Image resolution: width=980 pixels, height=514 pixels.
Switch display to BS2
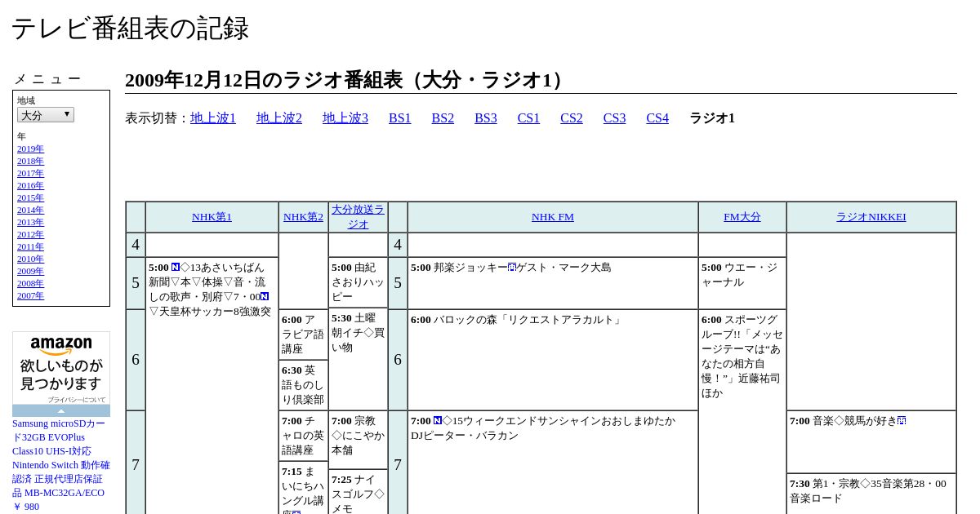pos(443,118)
